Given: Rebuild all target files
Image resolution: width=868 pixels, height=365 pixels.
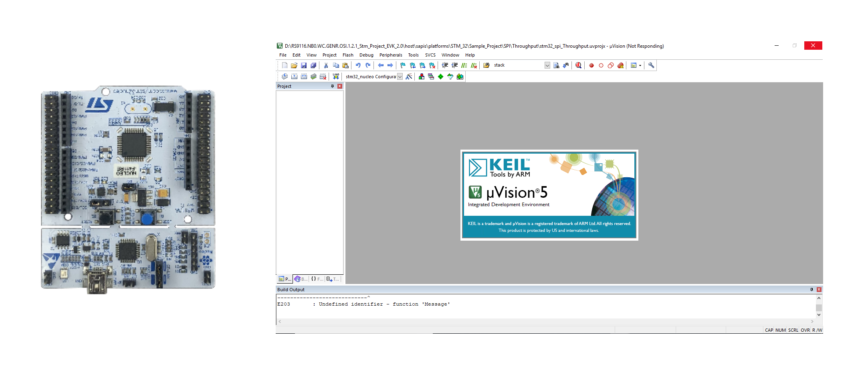Looking at the screenshot, I should point(303,77).
